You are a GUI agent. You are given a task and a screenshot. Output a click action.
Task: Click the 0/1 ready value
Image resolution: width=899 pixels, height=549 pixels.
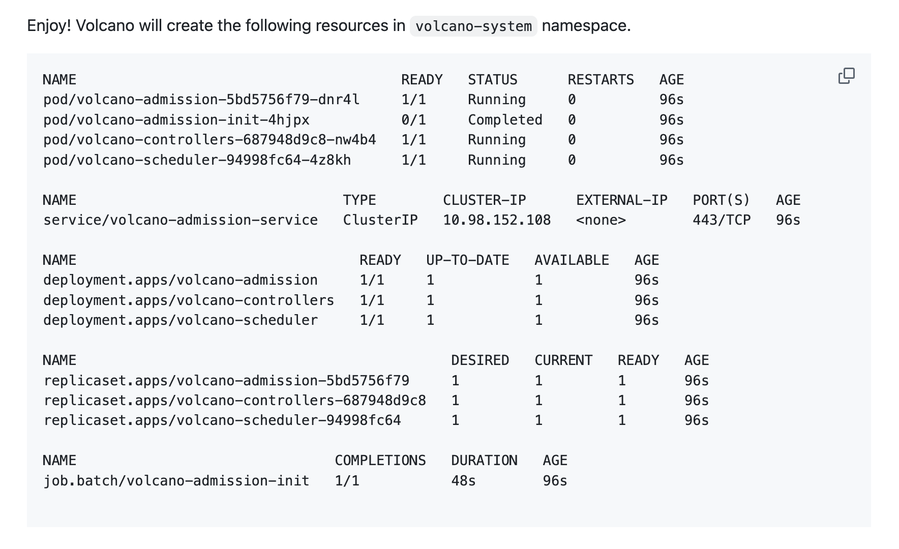(x=413, y=120)
